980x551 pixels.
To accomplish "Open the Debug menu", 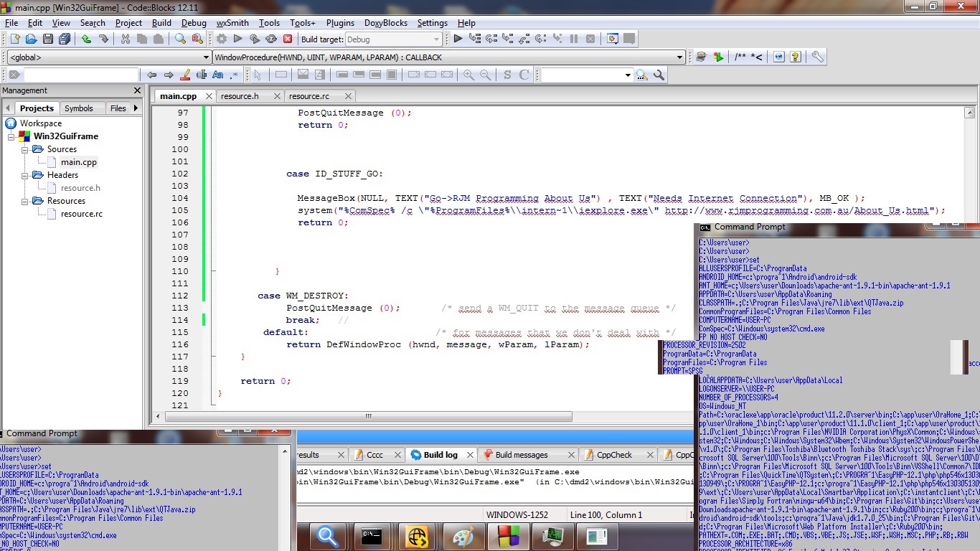I will pos(193,22).
